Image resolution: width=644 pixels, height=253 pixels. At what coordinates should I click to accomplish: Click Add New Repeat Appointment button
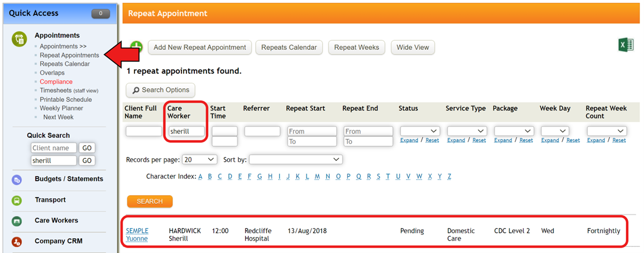point(200,47)
